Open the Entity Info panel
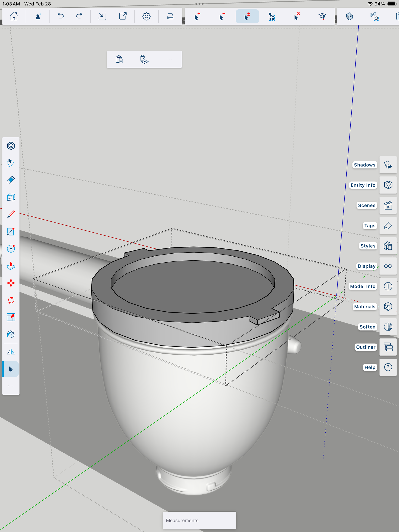This screenshot has width=399, height=532. [388, 185]
